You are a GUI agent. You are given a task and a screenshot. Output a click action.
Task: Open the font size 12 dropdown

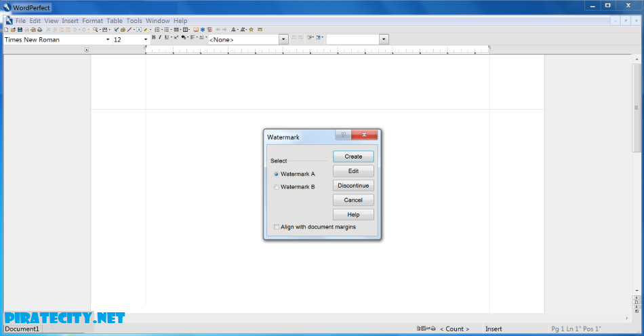point(145,39)
